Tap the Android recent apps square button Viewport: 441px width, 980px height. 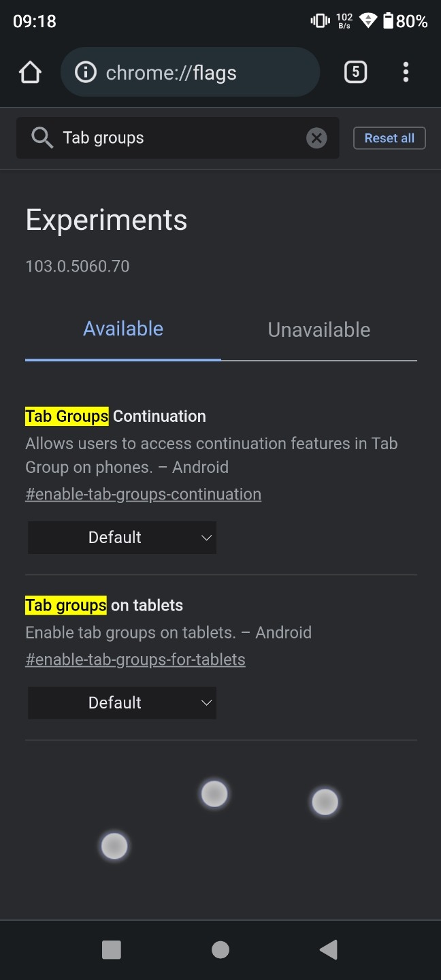[112, 949]
